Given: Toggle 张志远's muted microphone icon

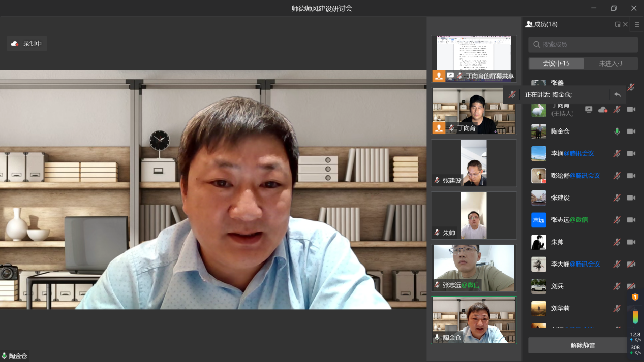Looking at the screenshot, I should (x=617, y=220).
